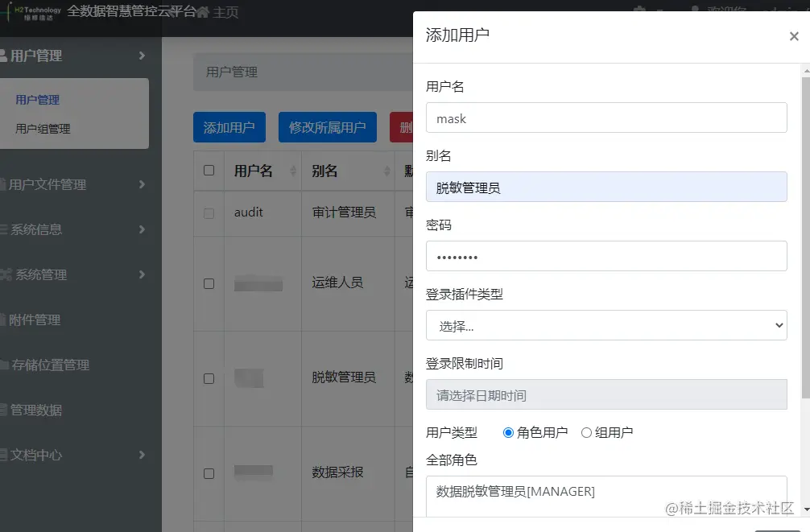Click the 系统管理 gears icon
The height and width of the screenshot is (532, 810).
point(6,274)
